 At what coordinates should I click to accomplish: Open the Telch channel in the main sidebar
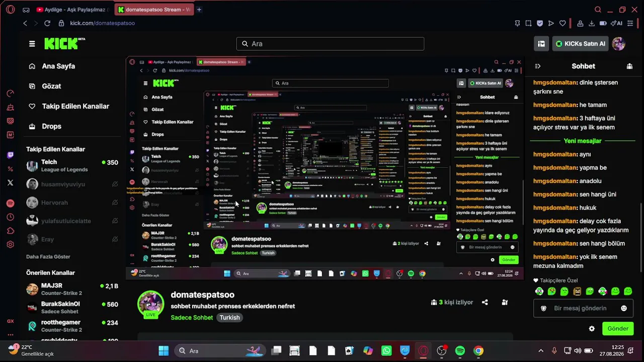coord(72,165)
